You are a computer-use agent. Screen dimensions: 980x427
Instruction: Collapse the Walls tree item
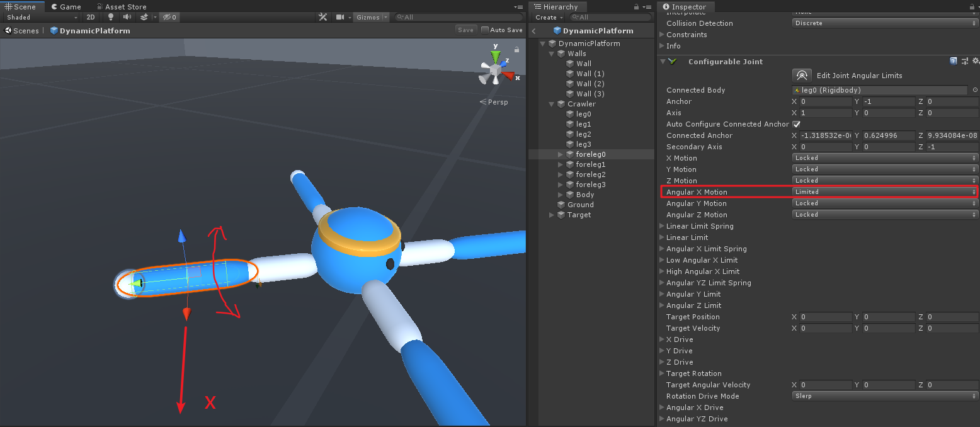[x=552, y=54]
